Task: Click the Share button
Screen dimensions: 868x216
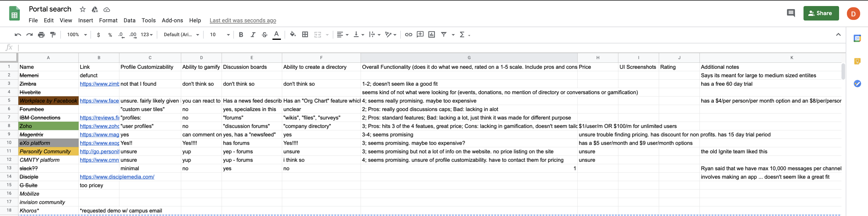Action: (821, 13)
